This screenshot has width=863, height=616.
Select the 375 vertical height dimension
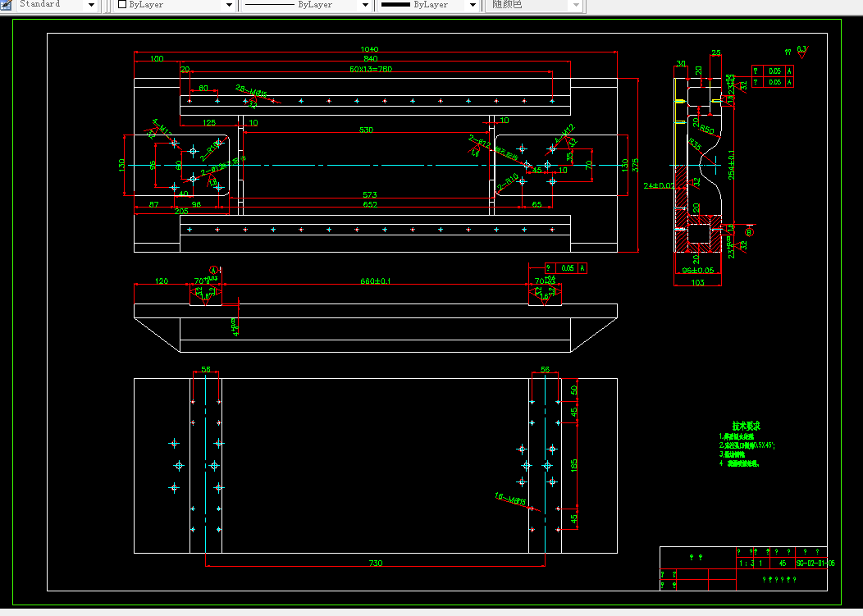point(635,165)
